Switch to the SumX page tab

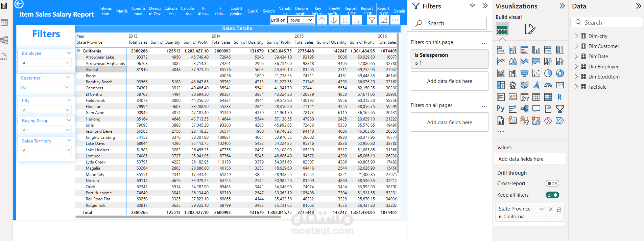(253, 11)
